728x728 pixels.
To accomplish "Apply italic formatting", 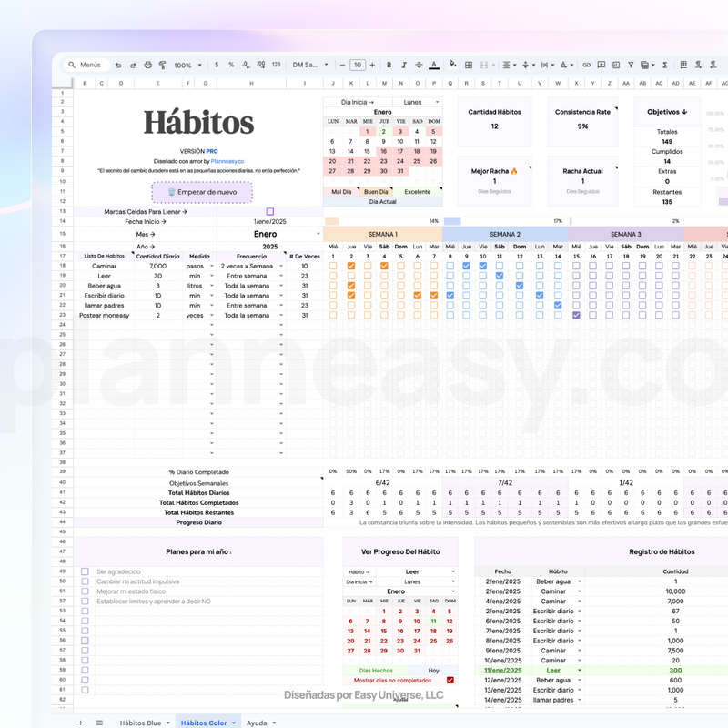I will point(404,65).
